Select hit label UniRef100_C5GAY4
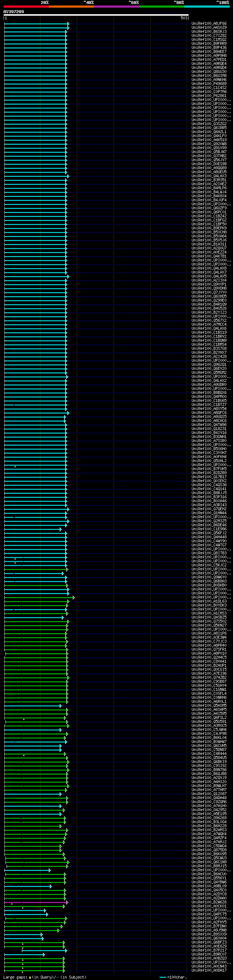This screenshot has height=980, width=233. (x=209, y=686)
